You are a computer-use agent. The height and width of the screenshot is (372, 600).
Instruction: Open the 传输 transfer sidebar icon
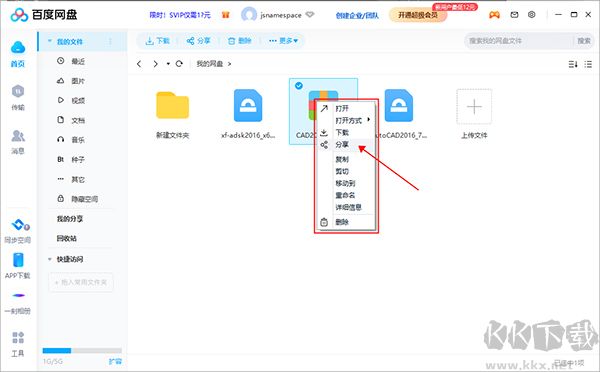18,91
